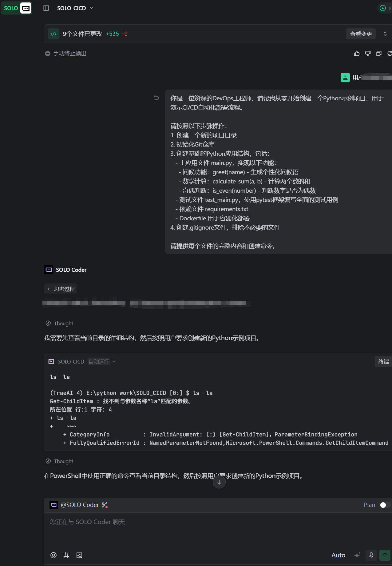Viewport: 392px width, 566px height.
Task: Click the thumbs down feedback icon
Action: [368, 54]
